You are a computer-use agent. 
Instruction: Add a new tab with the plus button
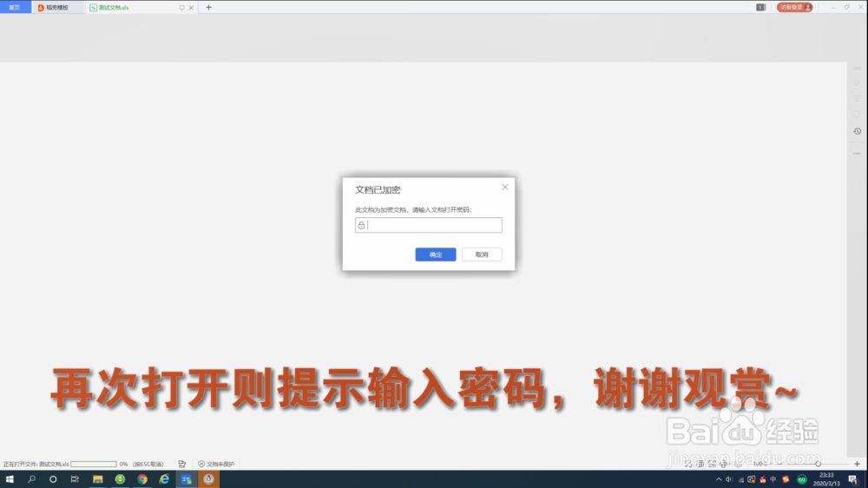(x=208, y=7)
